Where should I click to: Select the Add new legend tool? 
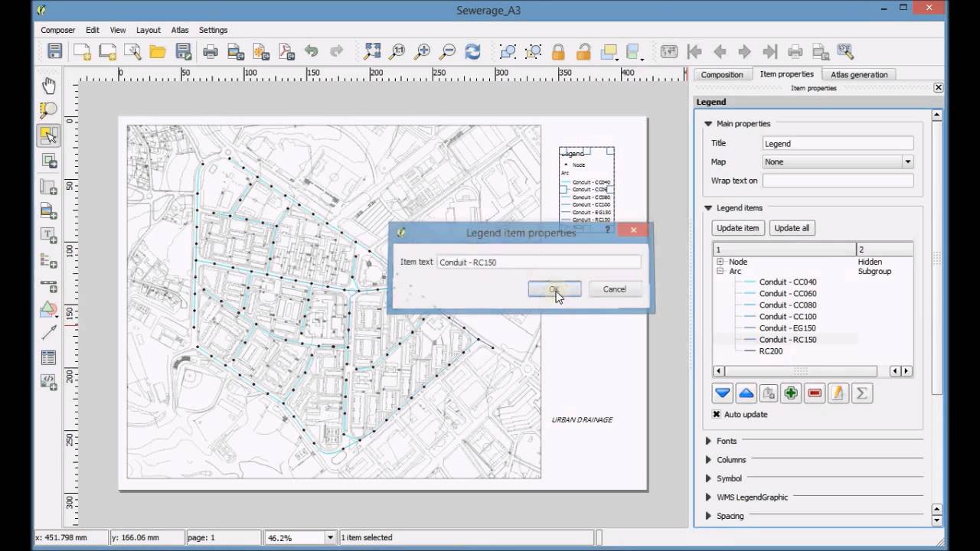pos(48,261)
